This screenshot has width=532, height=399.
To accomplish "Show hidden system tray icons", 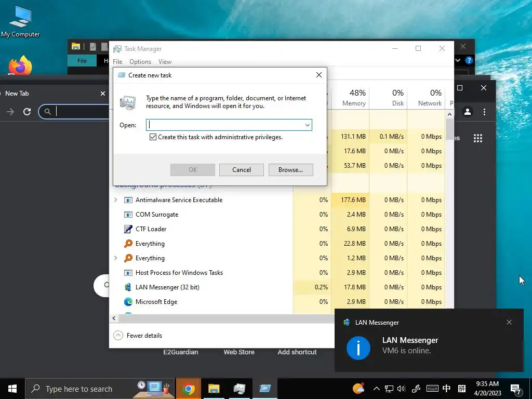I will [377, 389].
